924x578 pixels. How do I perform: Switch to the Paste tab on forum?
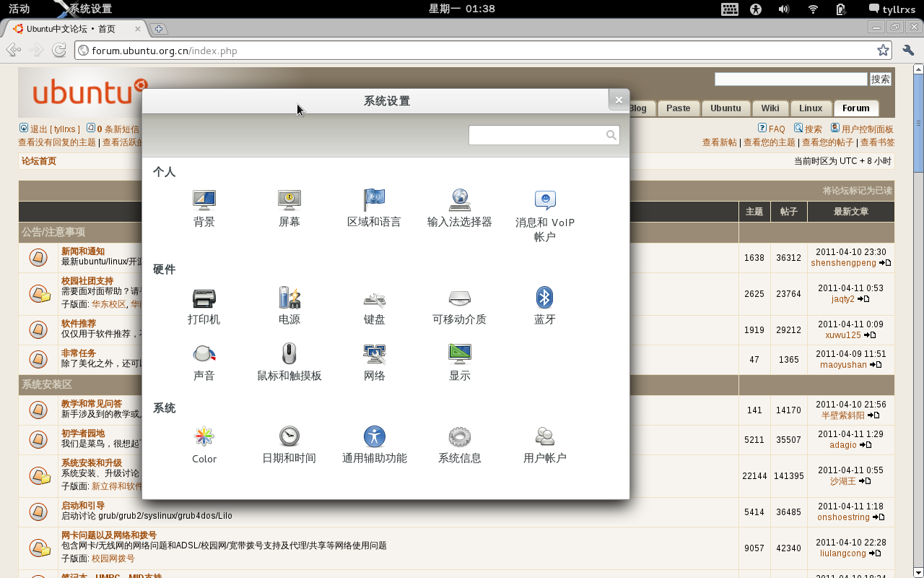click(679, 108)
